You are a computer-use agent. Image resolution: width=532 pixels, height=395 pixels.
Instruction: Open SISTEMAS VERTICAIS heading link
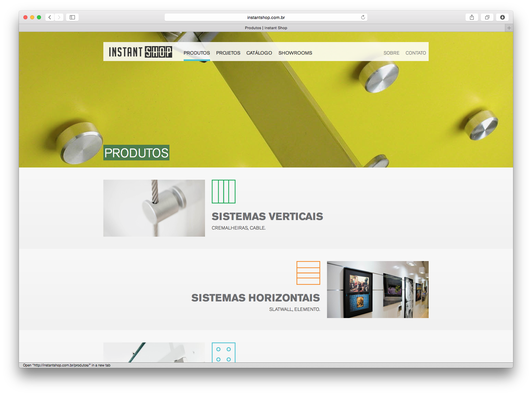point(267,216)
